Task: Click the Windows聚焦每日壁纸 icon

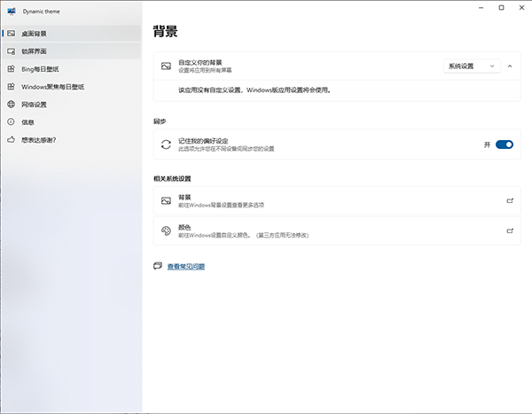Action: pyautogui.click(x=11, y=86)
